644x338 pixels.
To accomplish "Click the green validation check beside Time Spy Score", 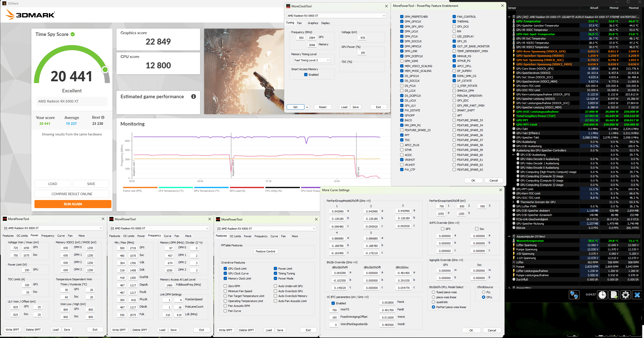I will click(73, 34).
